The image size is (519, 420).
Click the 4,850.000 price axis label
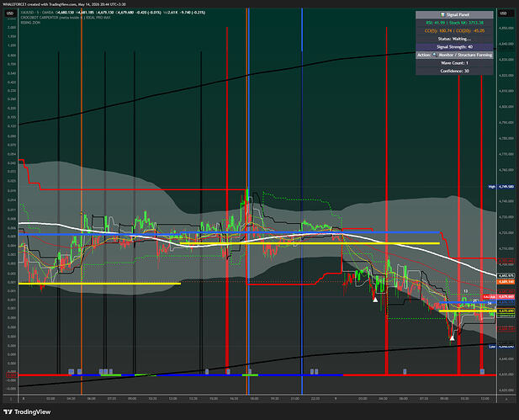coord(506,28)
